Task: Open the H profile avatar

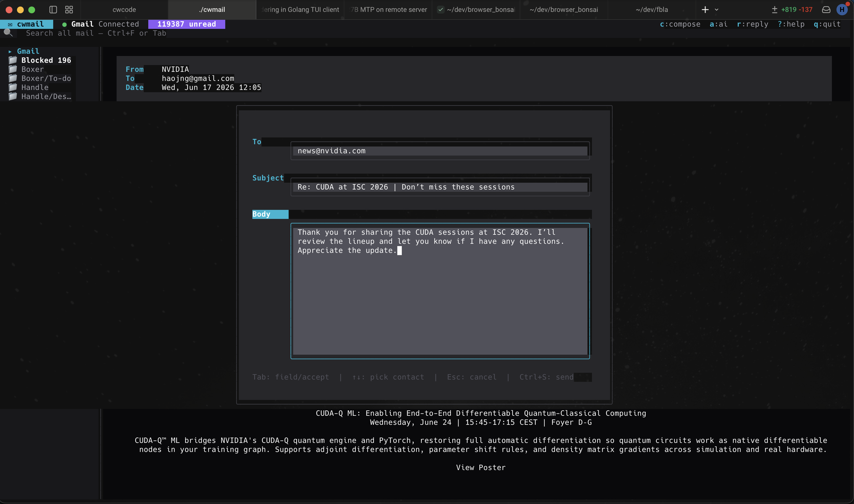Action: pyautogui.click(x=842, y=10)
